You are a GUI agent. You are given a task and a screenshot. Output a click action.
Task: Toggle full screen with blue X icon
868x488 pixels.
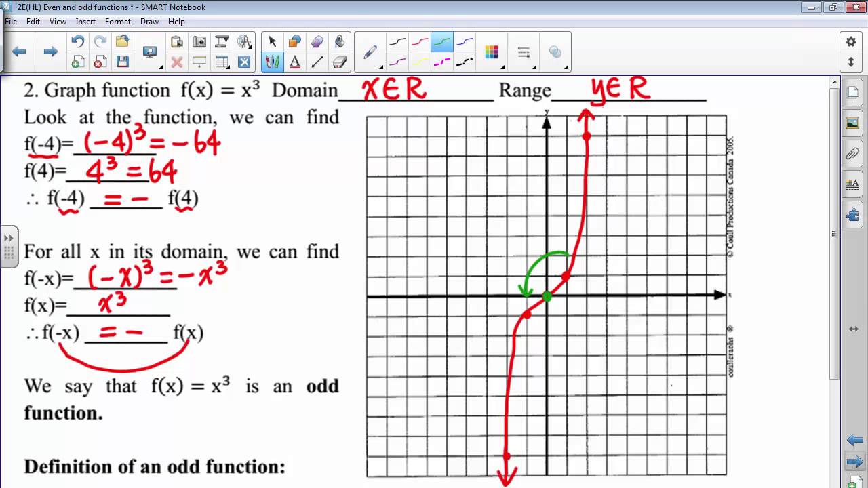[245, 62]
